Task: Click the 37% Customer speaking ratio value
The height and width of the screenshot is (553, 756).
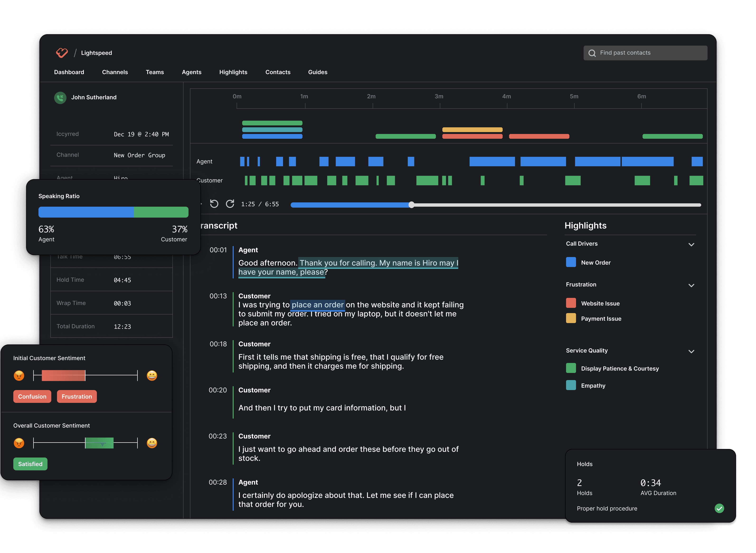Action: [x=180, y=229]
